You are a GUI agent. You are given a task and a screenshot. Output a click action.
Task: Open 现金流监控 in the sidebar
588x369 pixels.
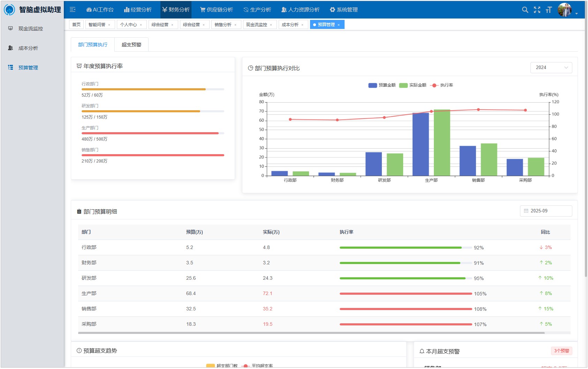[31, 29]
